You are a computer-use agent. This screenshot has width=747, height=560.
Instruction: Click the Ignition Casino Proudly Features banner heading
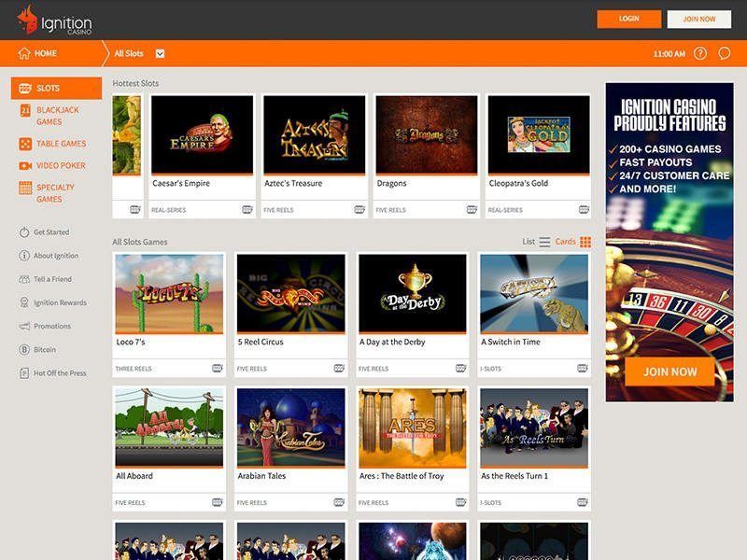tap(669, 115)
